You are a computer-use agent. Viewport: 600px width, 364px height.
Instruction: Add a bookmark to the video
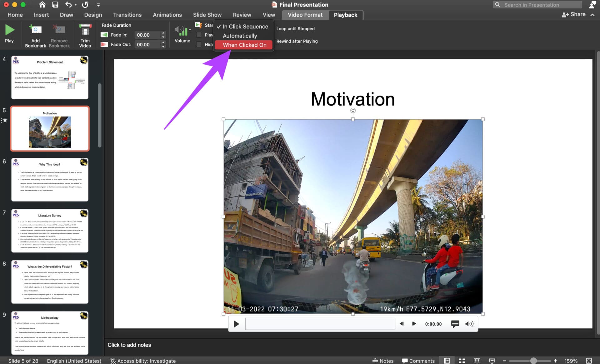[35, 36]
